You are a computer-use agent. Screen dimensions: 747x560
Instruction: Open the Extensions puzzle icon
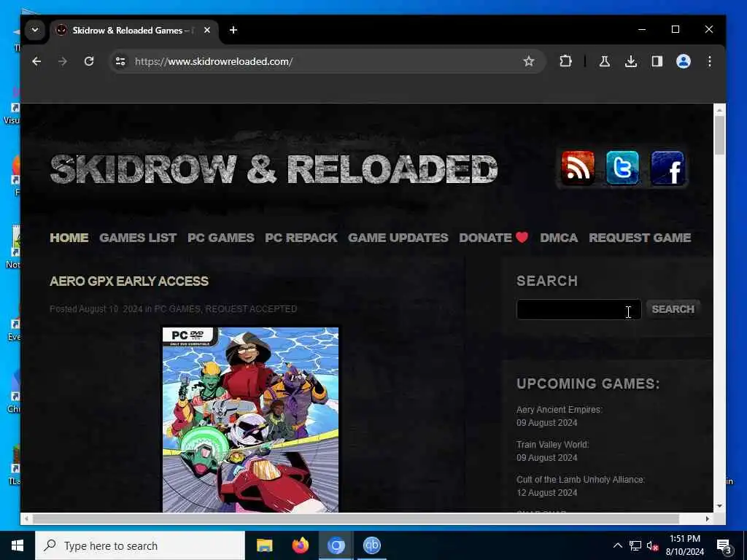tap(565, 61)
